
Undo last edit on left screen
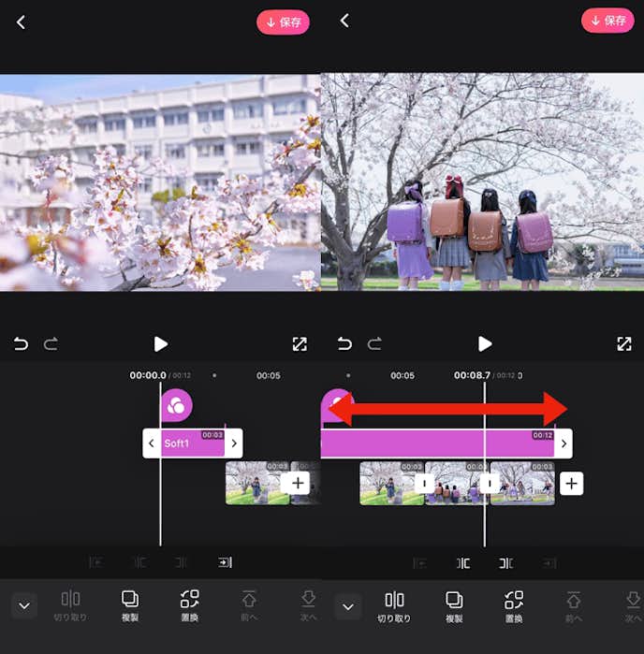pos(21,344)
